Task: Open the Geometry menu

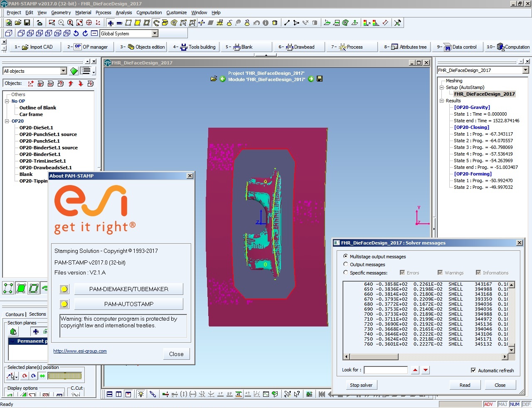Action: tap(61, 12)
